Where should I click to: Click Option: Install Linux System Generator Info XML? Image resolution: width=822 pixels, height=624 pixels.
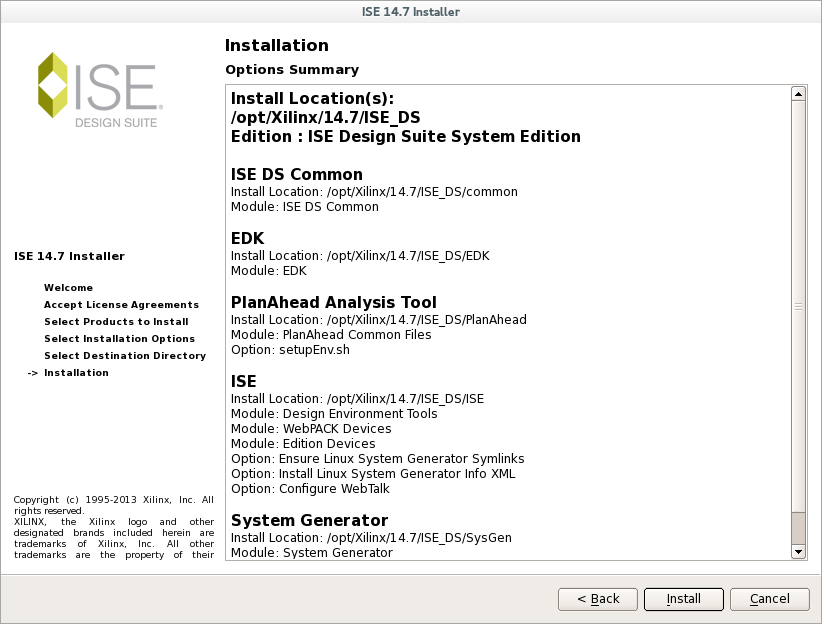tap(373, 474)
